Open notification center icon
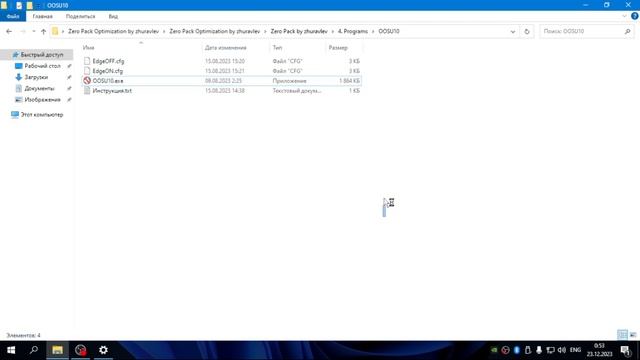Image resolution: width=640 pixels, height=360 pixels. click(626, 350)
